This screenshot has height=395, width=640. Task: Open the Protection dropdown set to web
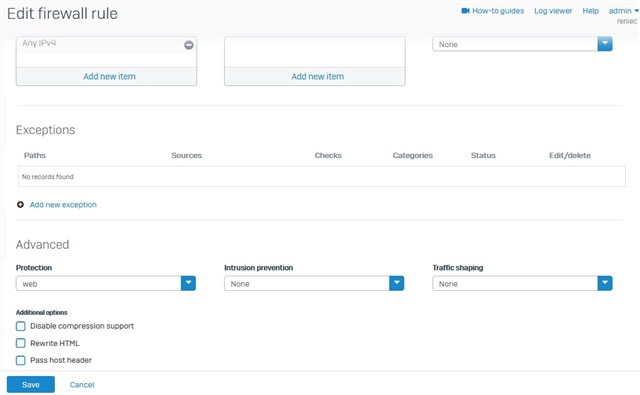[106, 283]
